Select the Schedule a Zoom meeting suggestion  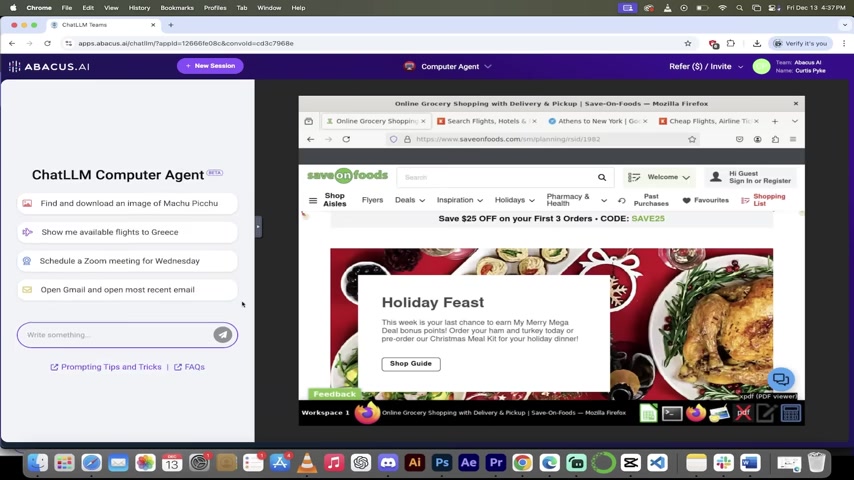click(127, 261)
